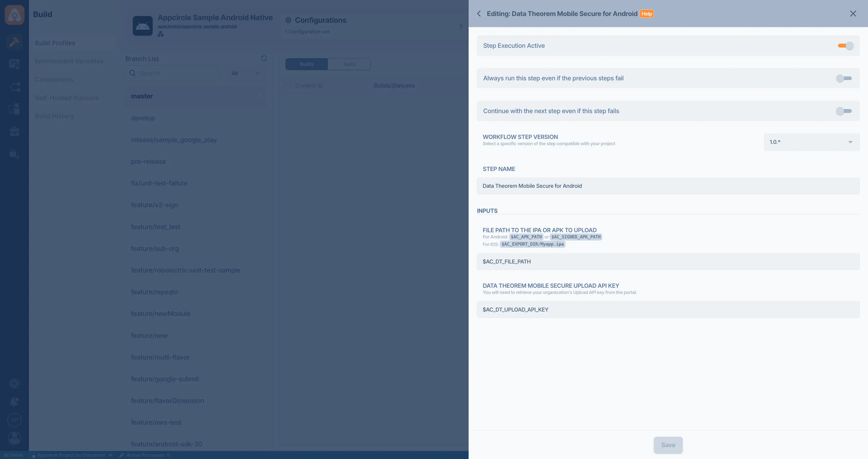Viewport: 868px width, 459px height.
Task: Open the Enterprise Store briefcase icon
Action: pos(14,131)
